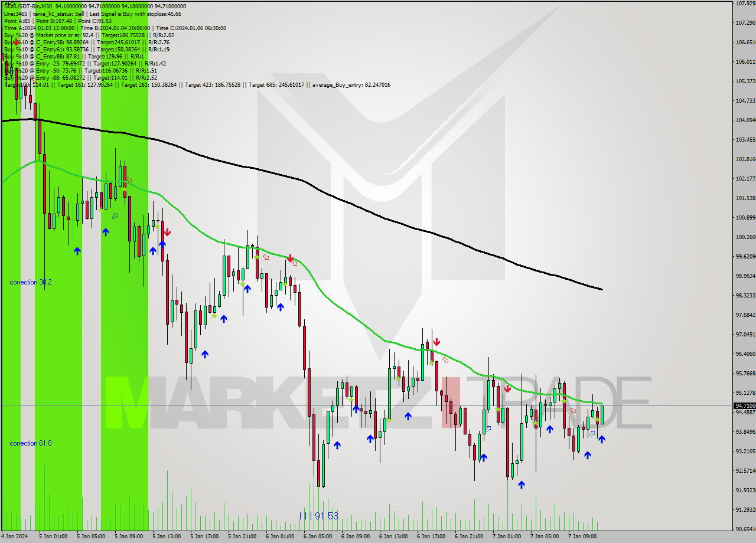The image size is (756, 543).
Task: Click the 99.6209 price axis label
Action: pyautogui.click(x=745, y=256)
